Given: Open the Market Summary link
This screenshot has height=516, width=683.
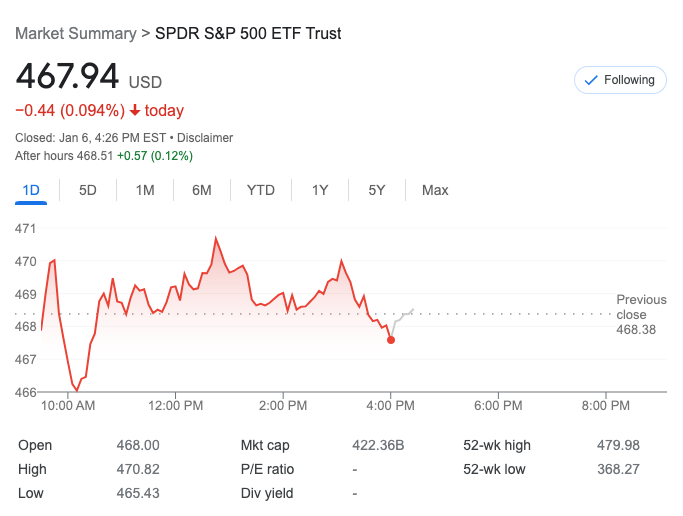Looking at the screenshot, I should (x=75, y=34).
